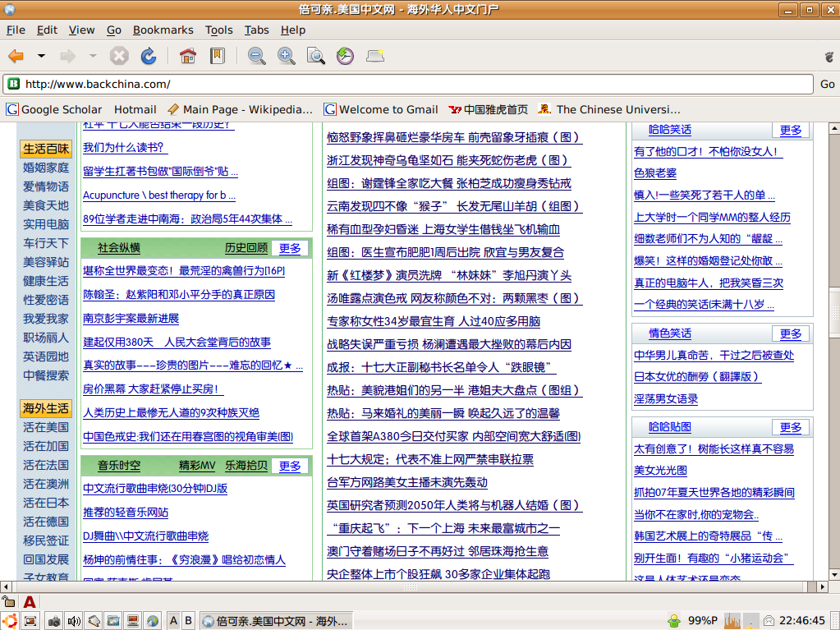The image size is (840, 630).
Task: Select the 倍可亲 taskbar window button
Action: (277, 622)
